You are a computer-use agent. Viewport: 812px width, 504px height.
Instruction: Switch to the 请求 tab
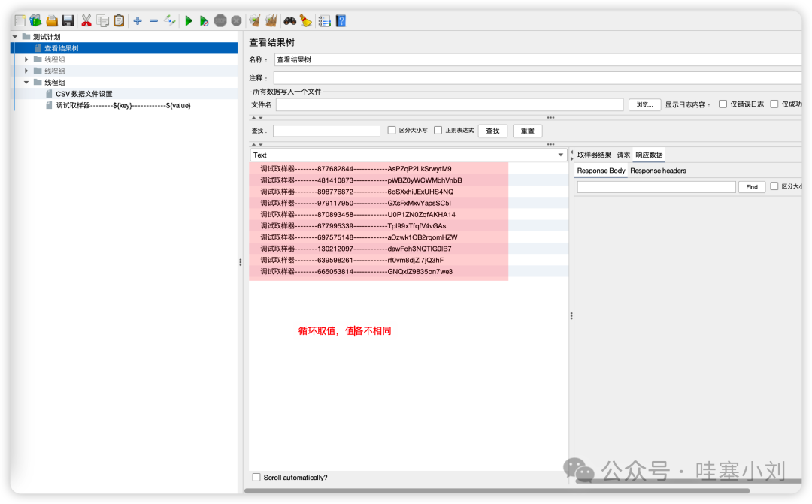click(623, 155)
